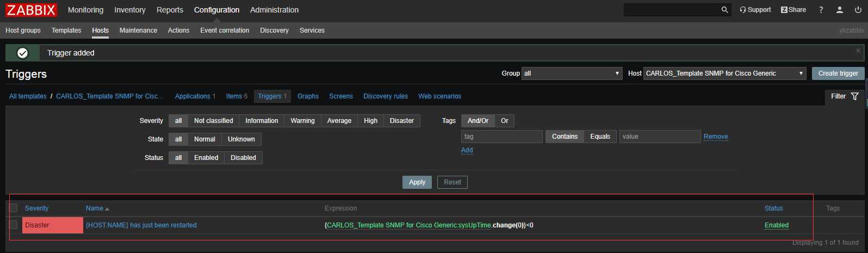The height and width of the screenshot is (253, 868).
Task: Select Disaster severity filter button
Action: click(x=402, y=121)
